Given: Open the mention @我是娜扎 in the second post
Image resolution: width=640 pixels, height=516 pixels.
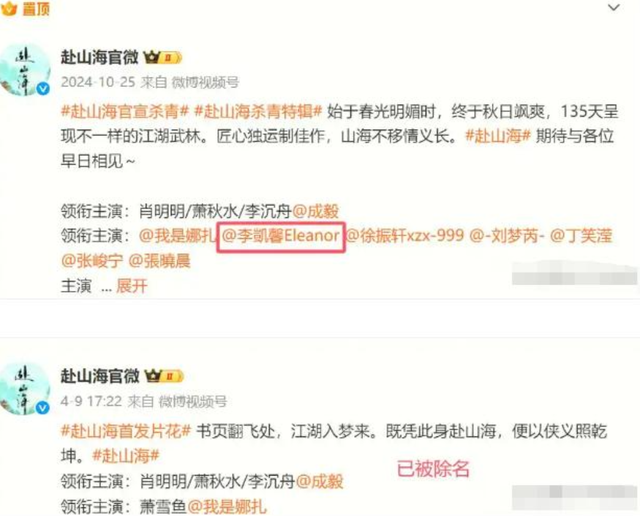Looking at the screenshot, I should point(227,507).
